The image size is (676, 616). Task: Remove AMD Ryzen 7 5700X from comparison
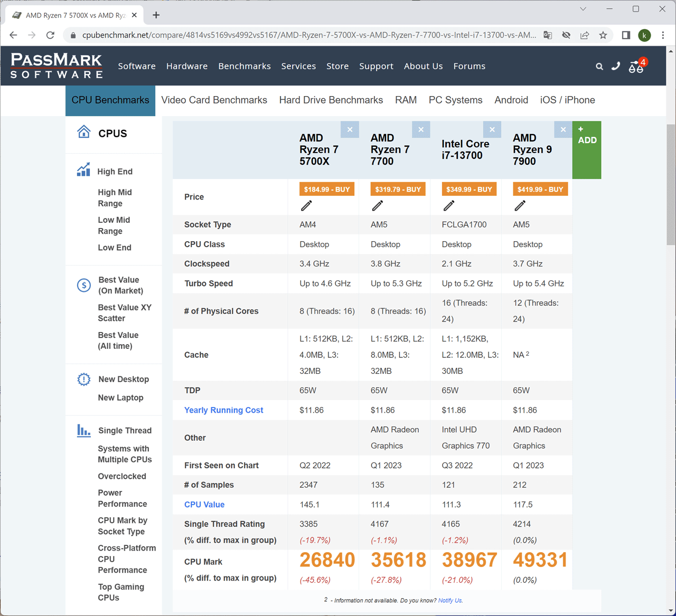pos(350,129)
